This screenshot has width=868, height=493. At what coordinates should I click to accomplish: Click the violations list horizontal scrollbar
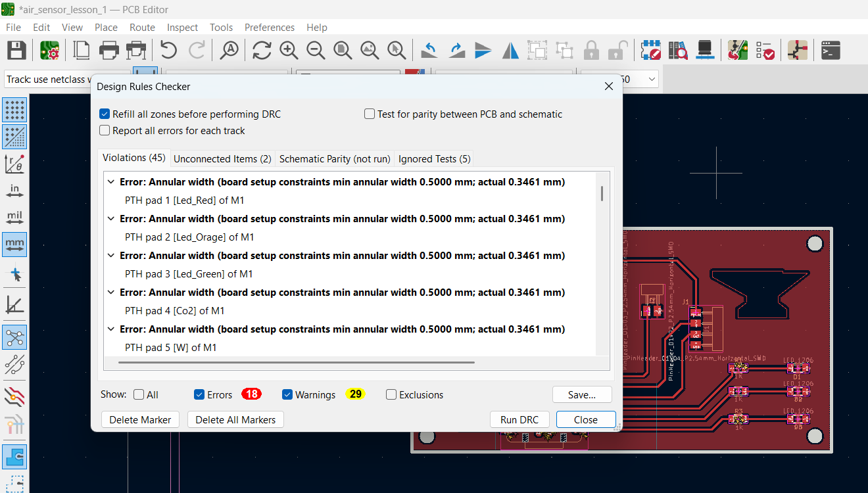(x=297, y=362)
